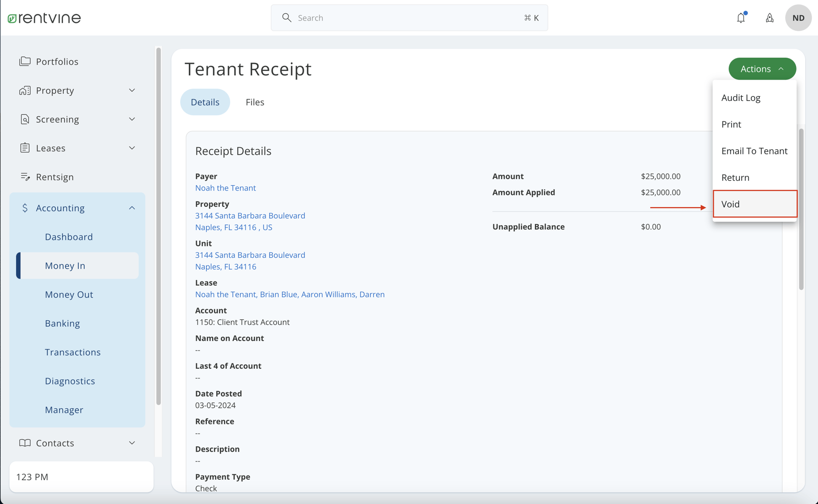Click the Rentvine logo

[44, 18]
